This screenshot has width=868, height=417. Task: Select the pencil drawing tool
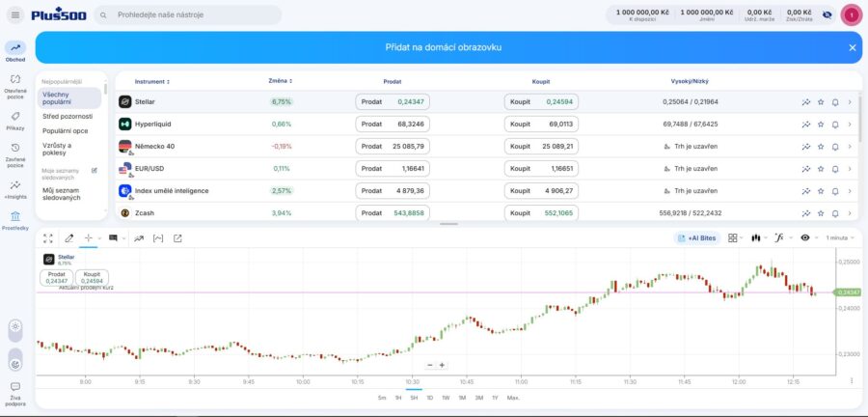point(68,238)
